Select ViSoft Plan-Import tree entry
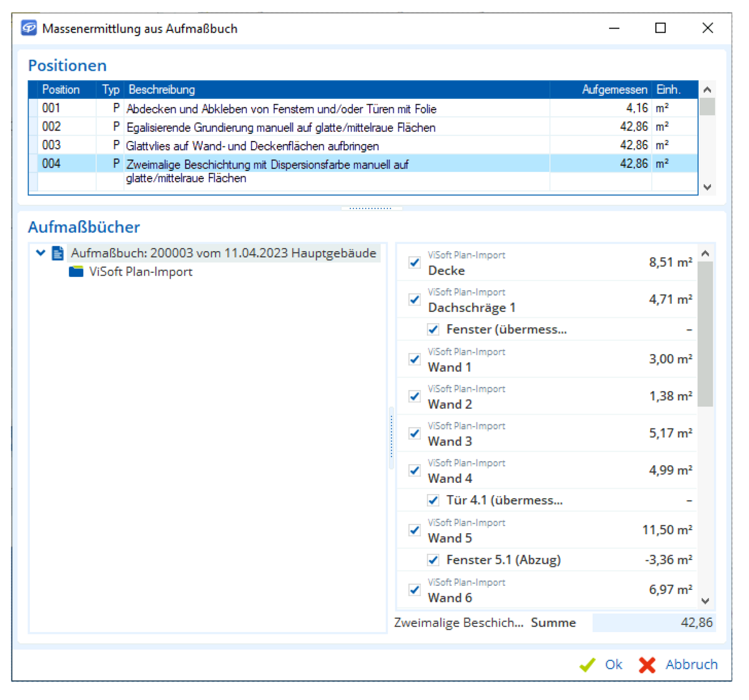749x700 pixels. pos(140,272)
